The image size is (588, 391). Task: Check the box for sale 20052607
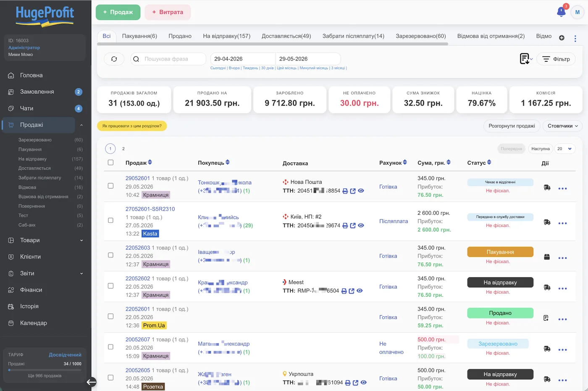pyautogui.click(x=110, y=347)
